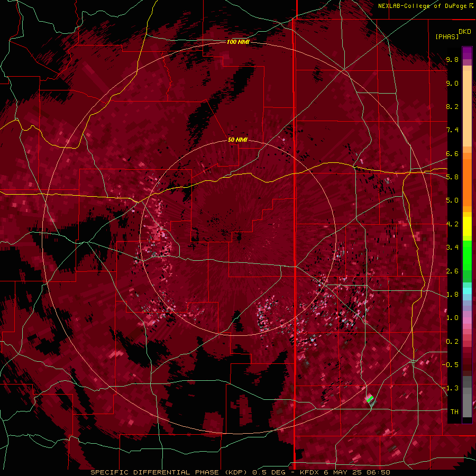Click the 3.4 legend value
The image size is (476, 476).
point(452,248)
